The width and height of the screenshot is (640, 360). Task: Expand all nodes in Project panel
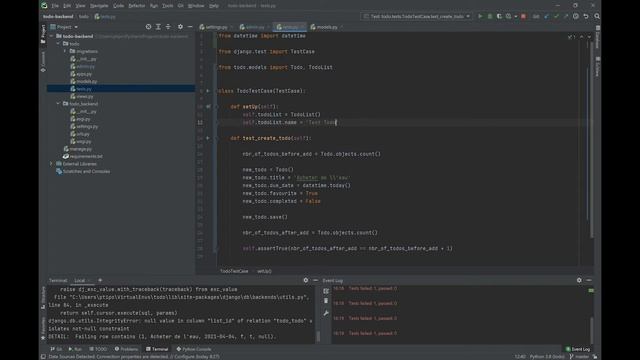[158, 27]
